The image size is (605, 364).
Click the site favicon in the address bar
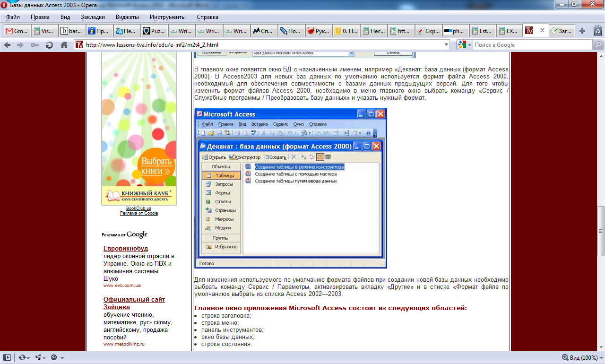[x=79, y=45]
